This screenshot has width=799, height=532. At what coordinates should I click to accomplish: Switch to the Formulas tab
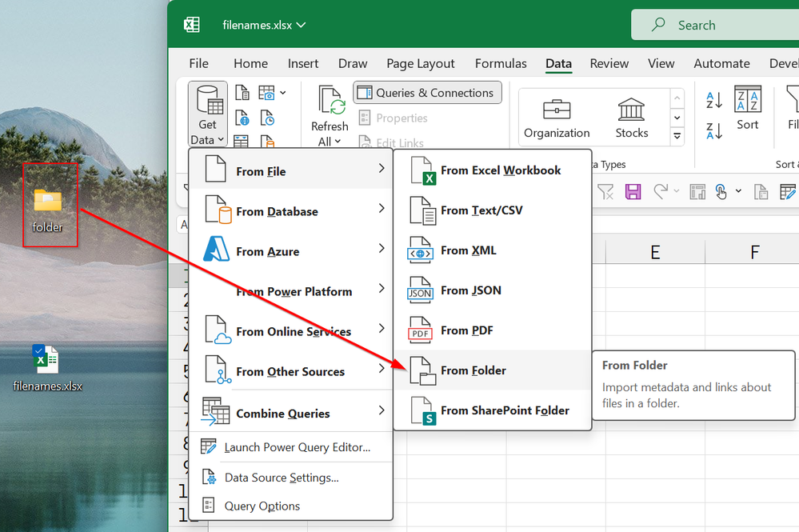[x=501, y=63]
